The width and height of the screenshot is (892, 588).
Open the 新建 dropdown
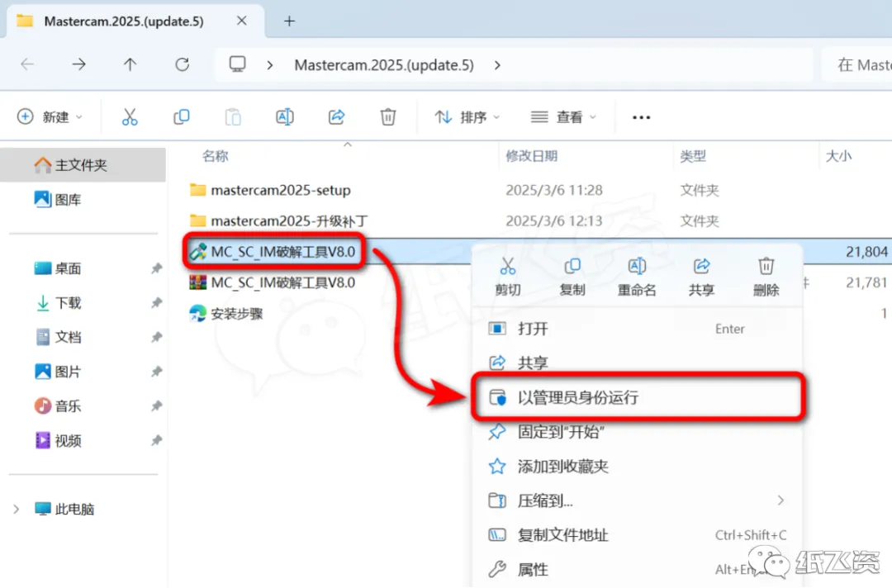50,117
